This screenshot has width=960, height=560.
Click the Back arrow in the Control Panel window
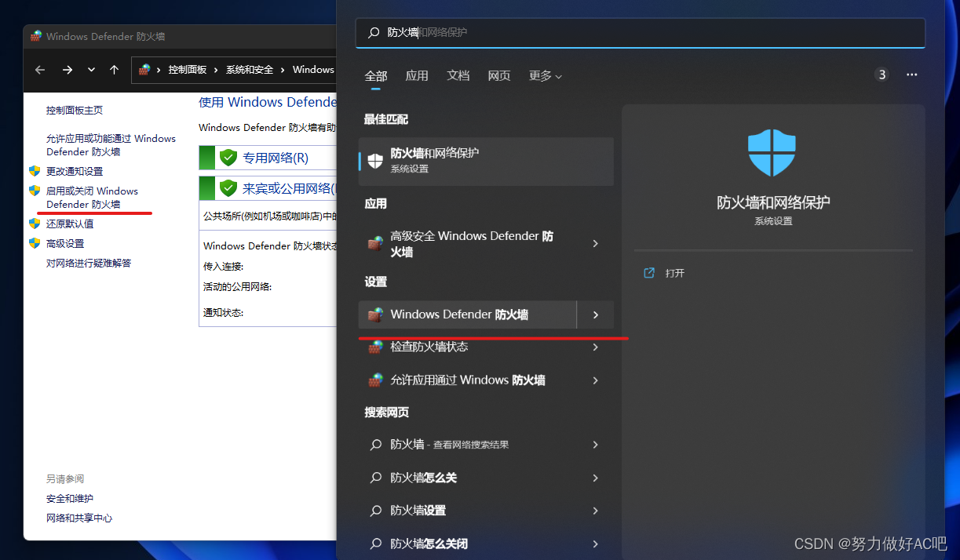pos(41,70)
